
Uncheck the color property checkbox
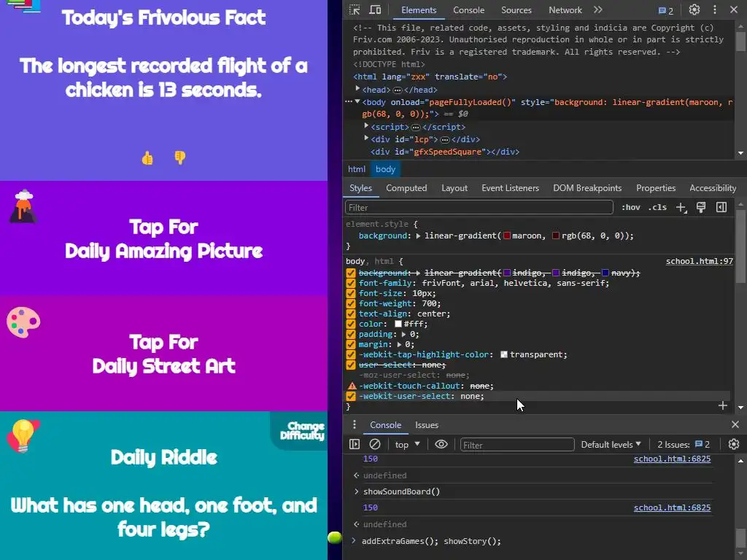351,324
